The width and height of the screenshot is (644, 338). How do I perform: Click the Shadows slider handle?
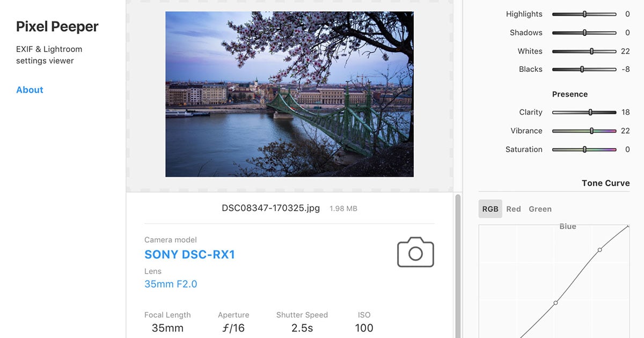(584, 33)
